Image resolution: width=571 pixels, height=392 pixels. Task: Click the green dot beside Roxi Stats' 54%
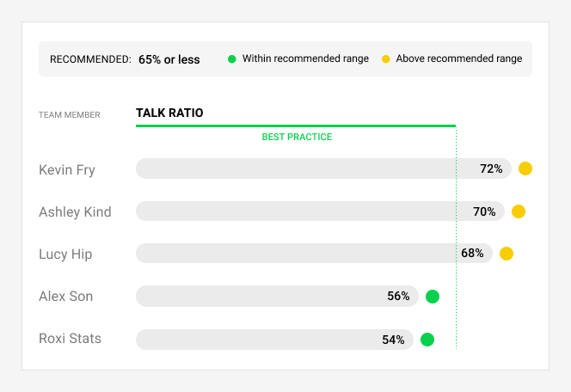pyautogui.click(x=427, y=340)
